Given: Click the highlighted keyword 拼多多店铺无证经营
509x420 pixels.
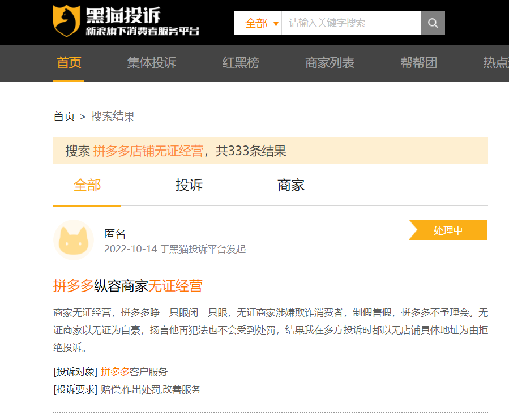Looking at the screenshot, I should tap(149, 151).
